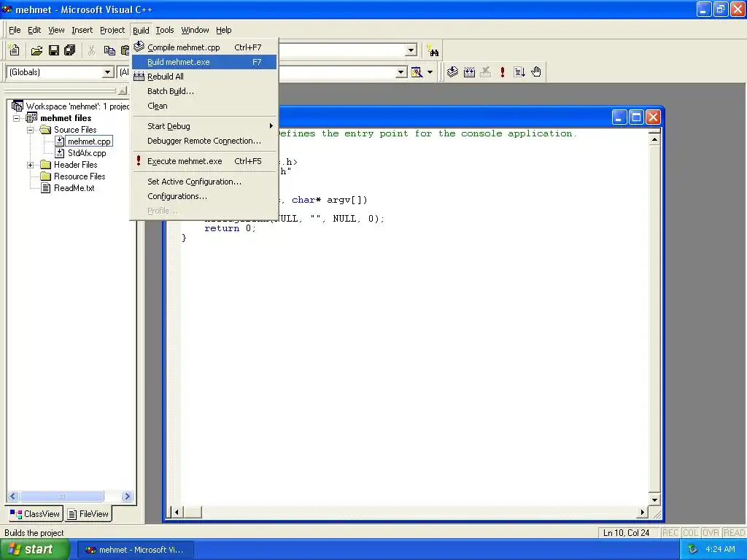Click the editor vertical scroll down arrow
747x560 pixels.
pos(654,500)
